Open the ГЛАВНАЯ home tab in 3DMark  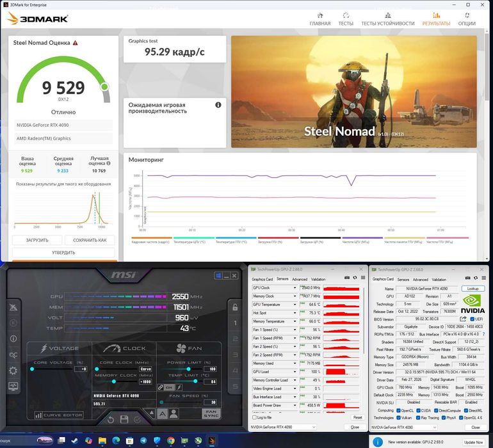[x=319, y=19]
